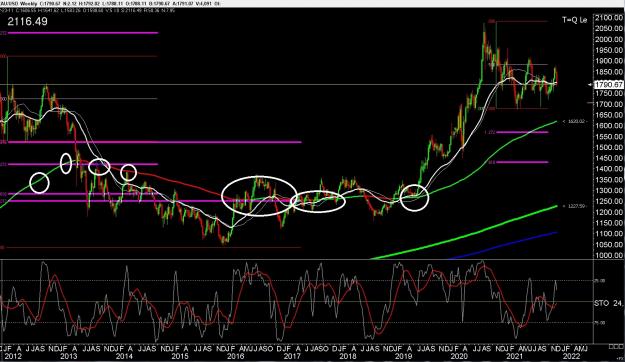This screenshot has height=362, width=625.
Task: Click the AUUSD Weekly title text
Action: (19, 4)
